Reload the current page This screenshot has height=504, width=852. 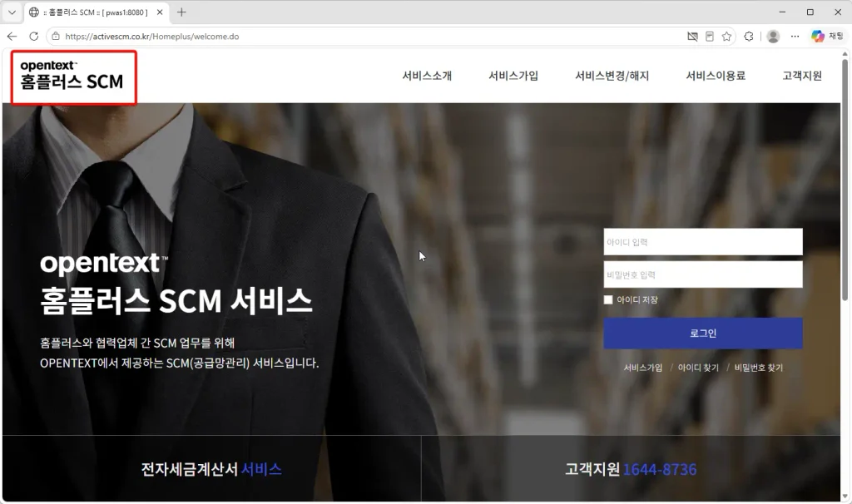pos(33,37)
